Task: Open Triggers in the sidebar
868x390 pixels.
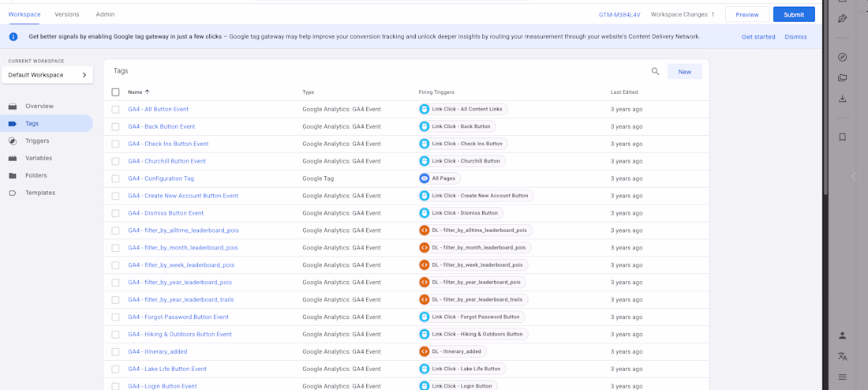Action: coord(47,141)
